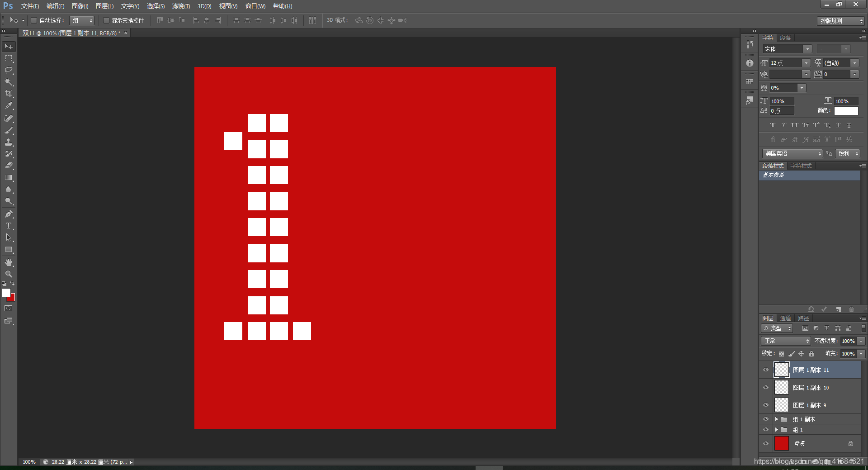Select the Brush tool
The image size is (868, 470).
pos(9,130)
